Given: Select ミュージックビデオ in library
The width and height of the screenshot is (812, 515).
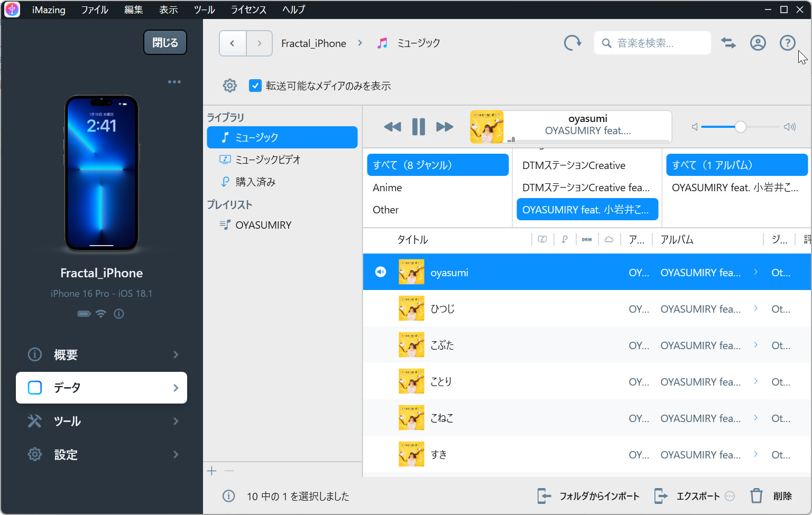Looking at the screenshot, I should tap(282, 160).
